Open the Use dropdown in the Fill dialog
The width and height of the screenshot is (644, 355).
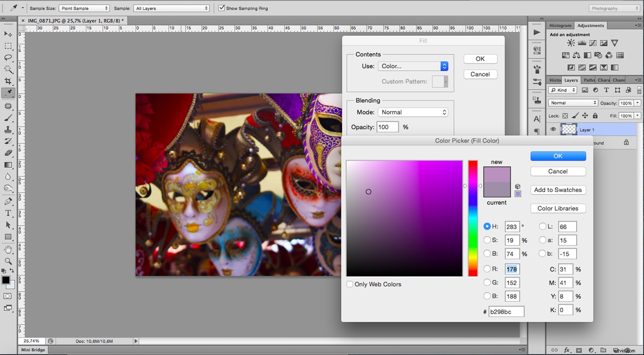412,66
